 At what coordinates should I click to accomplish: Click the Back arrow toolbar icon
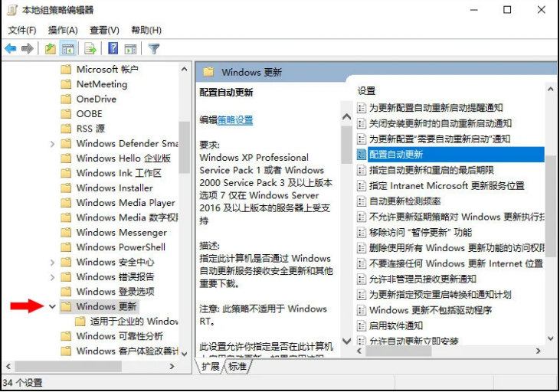coord(11,49)
